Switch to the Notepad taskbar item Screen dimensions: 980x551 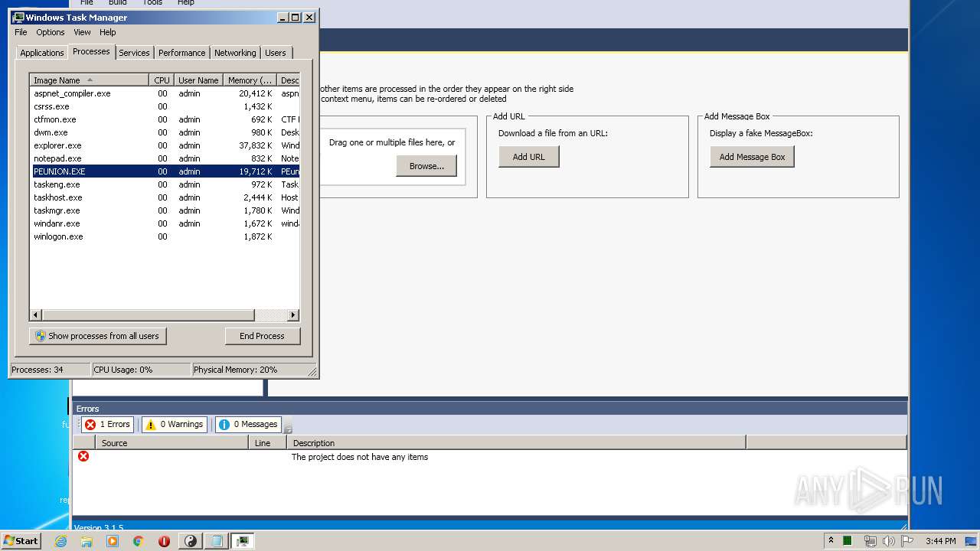tap(217, 541)
